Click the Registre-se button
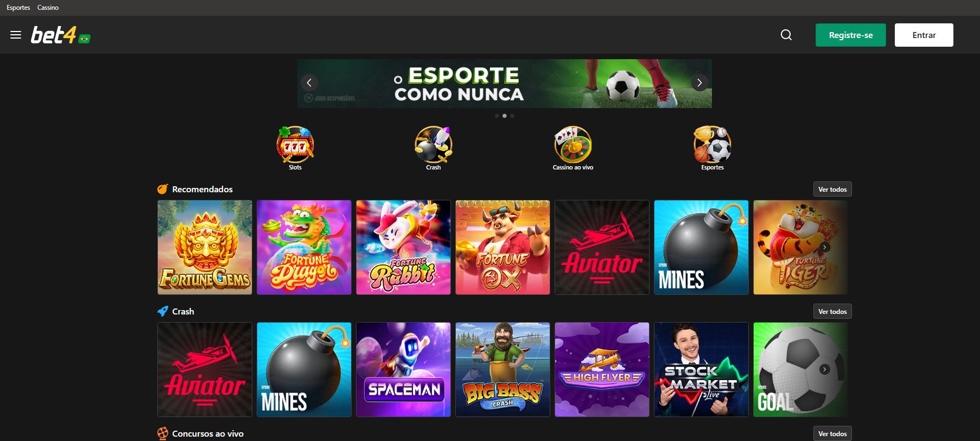This screenshot has height=441, width=980. pyautogui.click(x=850, y=35)
